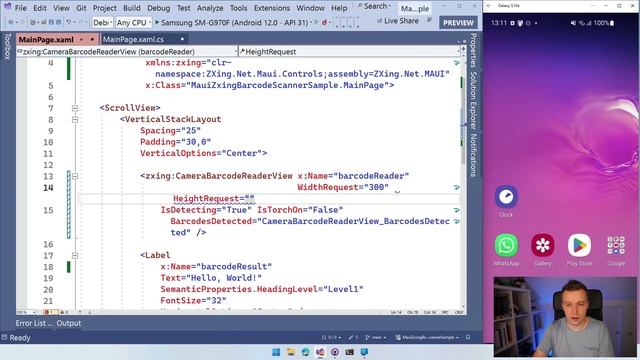This screenshot has height=360, width=640.
Task: Open the Debug menu
Action: click(x=158, y=8)
